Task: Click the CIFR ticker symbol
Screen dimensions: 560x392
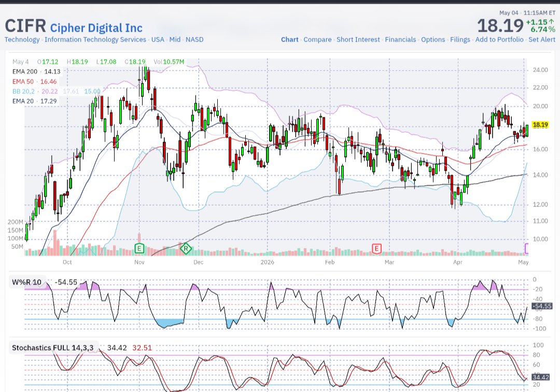Action: pyautogui.click(x=25, y=26)
